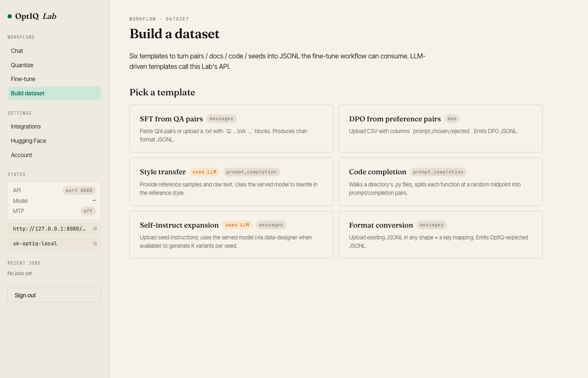This screenshot has height=378, width=588.
Task: Open Hugging Face settings
Action: [x=54, y=141]
